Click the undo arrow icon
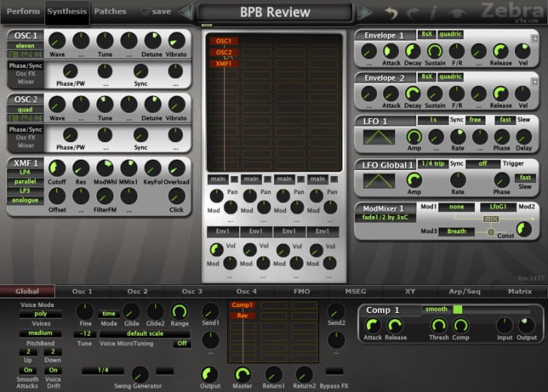548x392 pixels. [x=391, y=13]
